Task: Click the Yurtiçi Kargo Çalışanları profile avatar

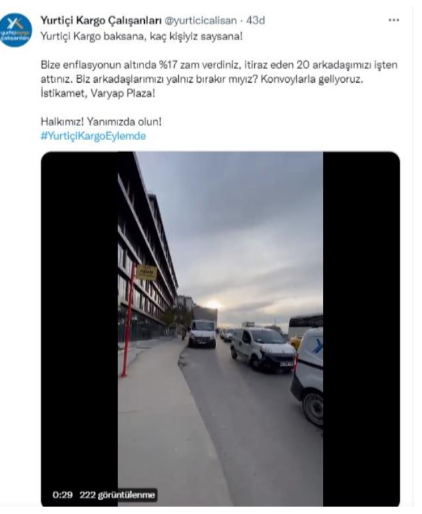Action: pos(15,30)
